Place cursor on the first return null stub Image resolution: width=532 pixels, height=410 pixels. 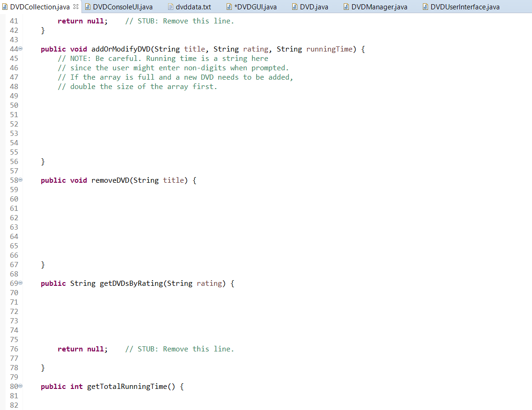pyautogui.click(x=82, y=21)
